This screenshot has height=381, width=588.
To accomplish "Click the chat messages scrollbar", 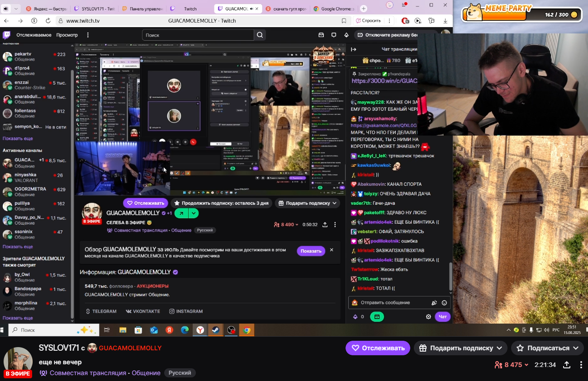I will [x=450, y=277].
